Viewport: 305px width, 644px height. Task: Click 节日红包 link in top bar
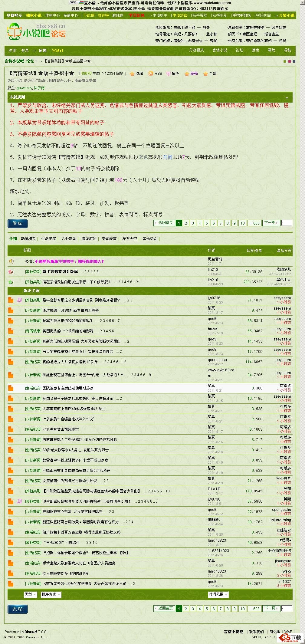tap(136, 15)
